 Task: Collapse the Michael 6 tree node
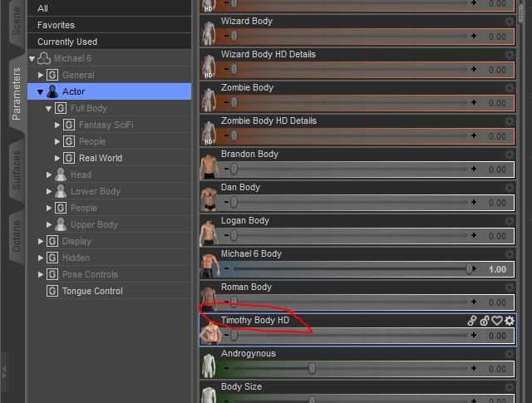point(32,59)
